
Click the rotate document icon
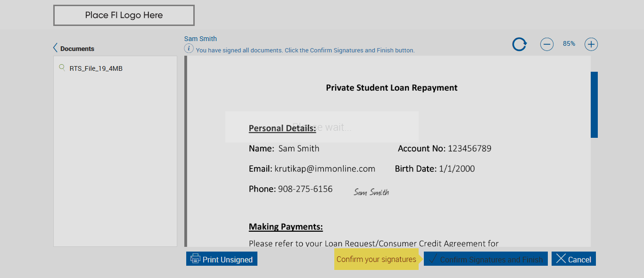coord(520,44)
